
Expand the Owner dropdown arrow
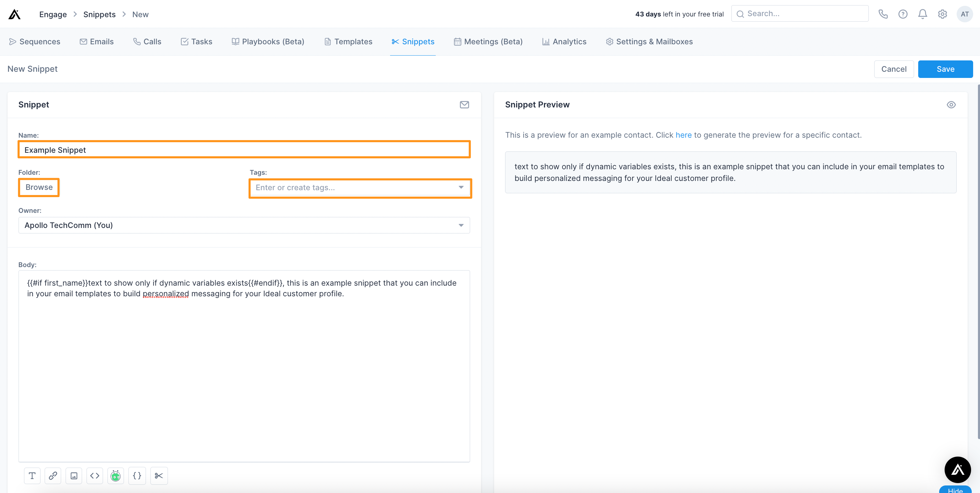(461, 225)
